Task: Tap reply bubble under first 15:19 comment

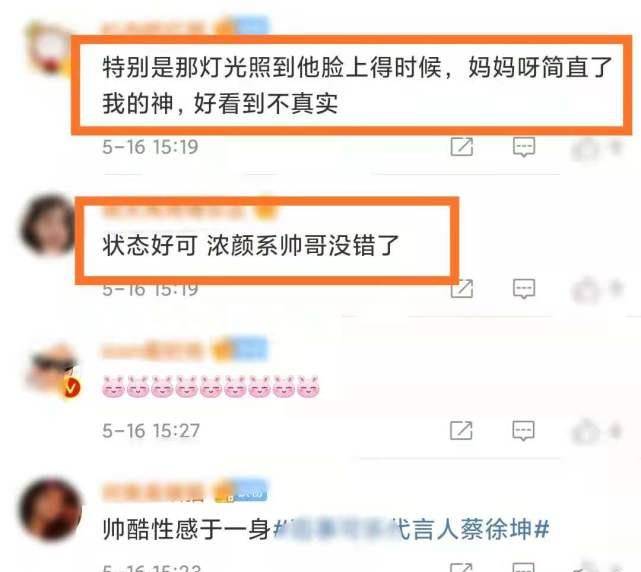Action: 524,147
